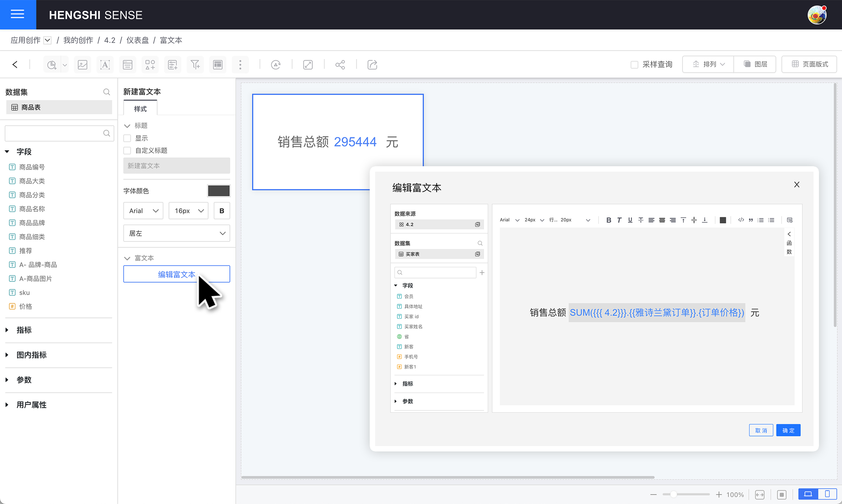The height and width of the screenshot is (504, 842).
Task: Collapse the 标题 section
Action: [x=127, y=126]
